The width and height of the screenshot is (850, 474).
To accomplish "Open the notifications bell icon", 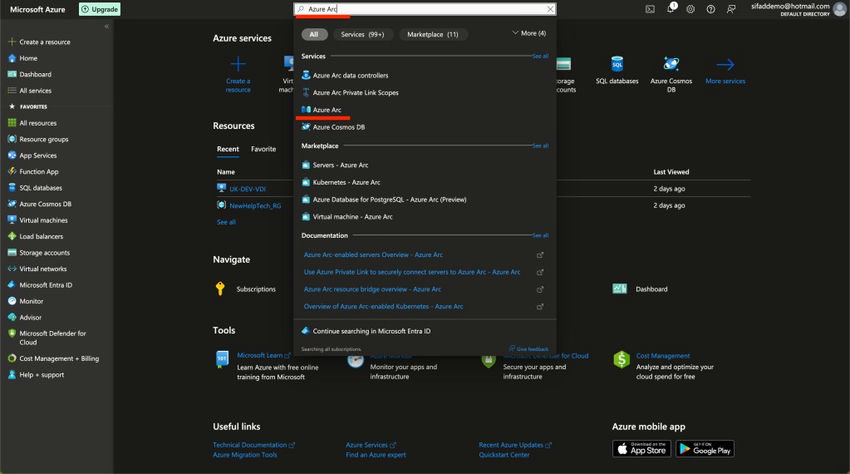I will (671, 8).
